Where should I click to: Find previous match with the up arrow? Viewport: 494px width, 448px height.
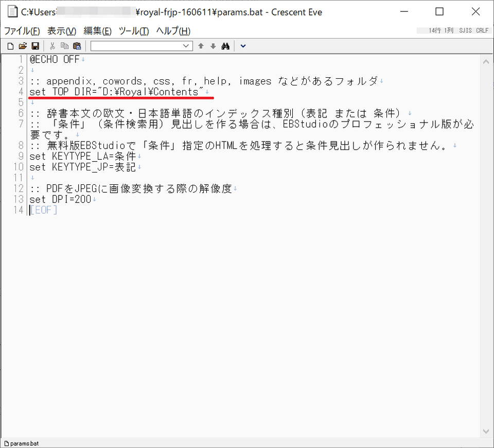click(201, 46)
